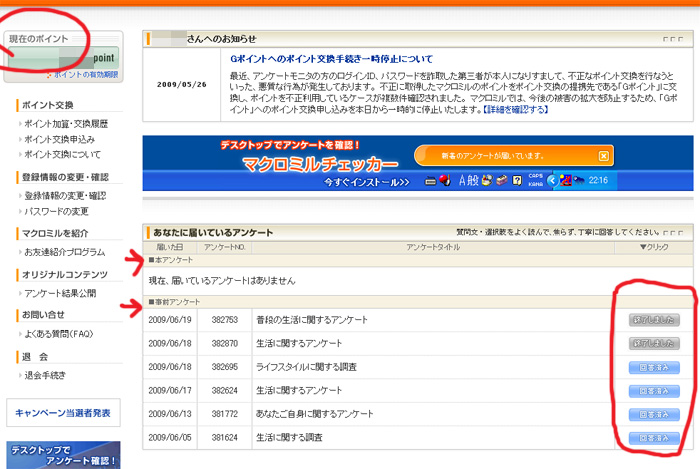Click 回答済み button for survey 382695
This screenshot has height=469, width=700.
654,367
